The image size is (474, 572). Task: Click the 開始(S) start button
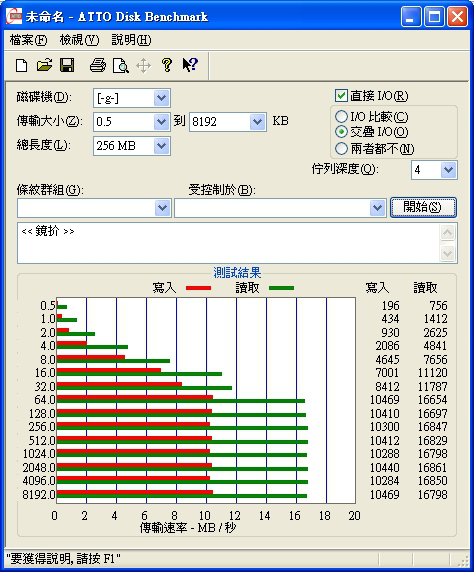coord(423,208)
